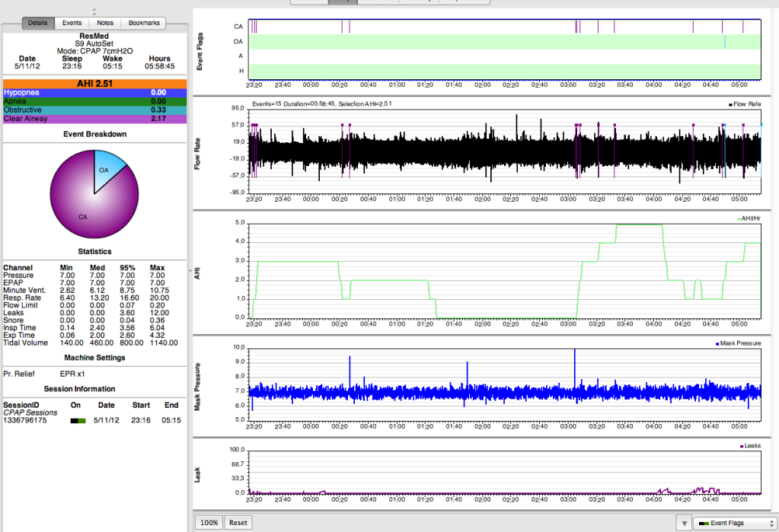The width and height of the screenshot is (779, 532).
Task: Open the Notes tab
Action: pyautogui.click(x=105, y=23)
